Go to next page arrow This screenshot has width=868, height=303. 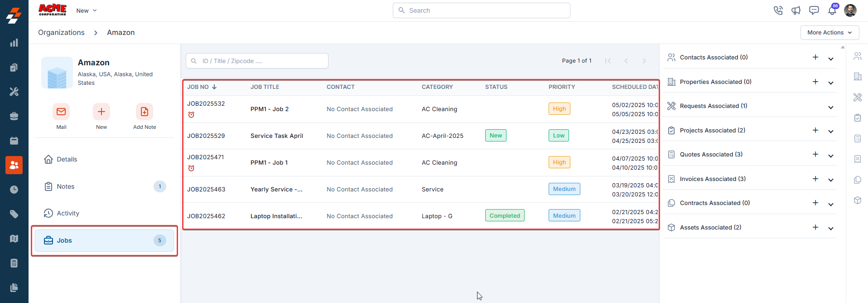tap(644, 61)
